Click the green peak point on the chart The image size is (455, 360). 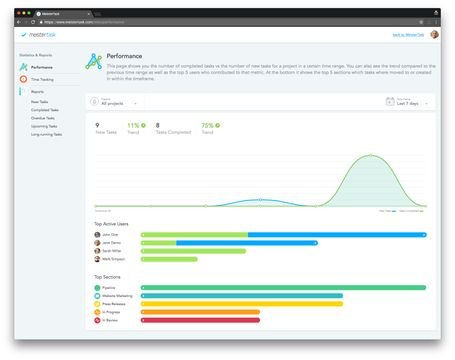click(371, 155)
